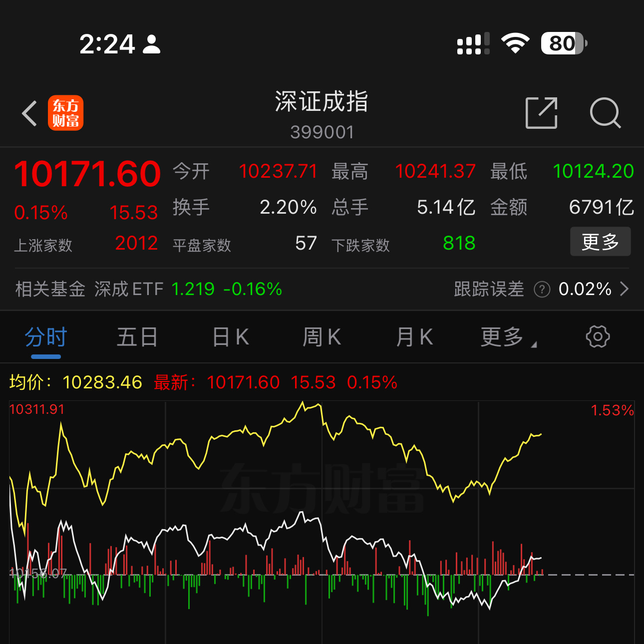Image resolution: width=644 pixels, height=644 pixels.
Task: Tap the ETF price 1.219
Action: coord(193,289)
